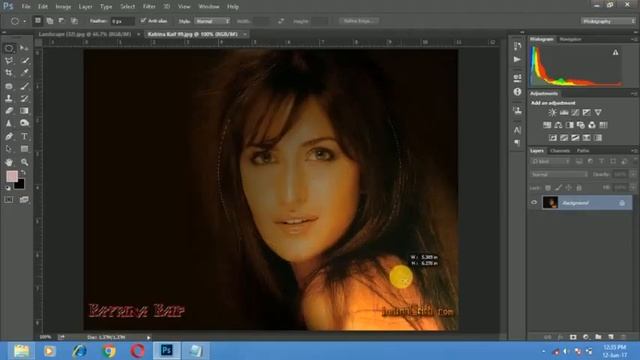Select the Hand tool
This screenshot has width=640, height=360.
[x=9, y=162]
